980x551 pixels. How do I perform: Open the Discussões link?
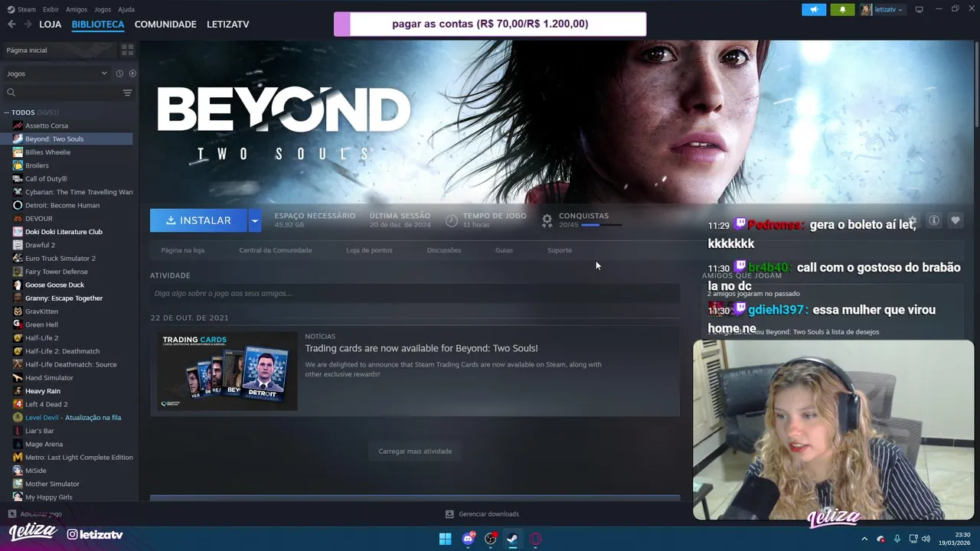pos(444,250)
